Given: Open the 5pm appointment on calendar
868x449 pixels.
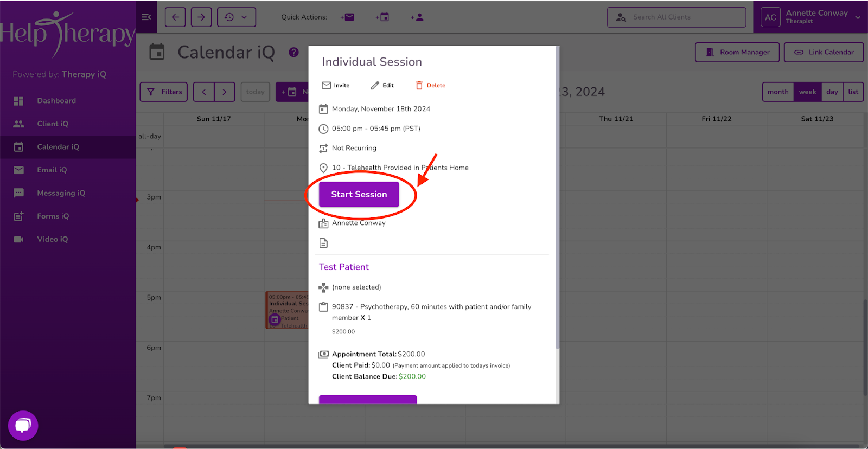Looking at the screenshot, I should click(287, 310).
